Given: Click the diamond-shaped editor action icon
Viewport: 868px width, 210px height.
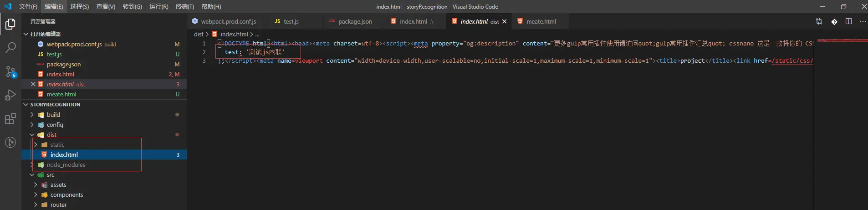Looking at the screenshot, I should click(834, 21).
